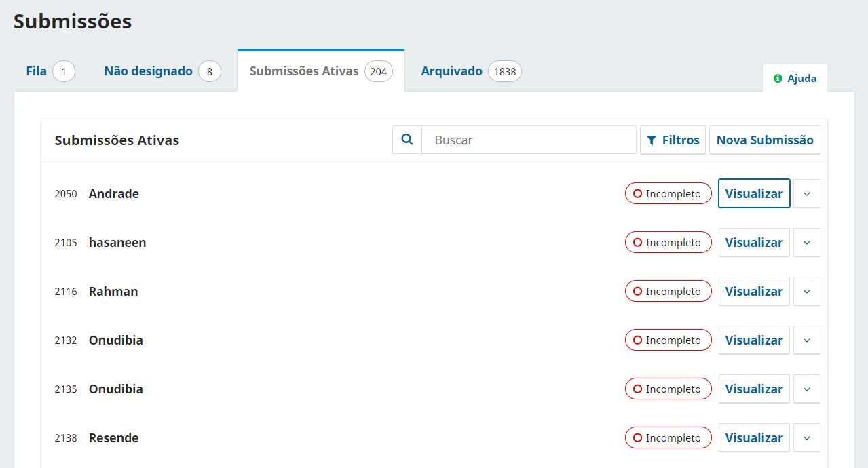Focus the Buscar search field

coord(529,140)
